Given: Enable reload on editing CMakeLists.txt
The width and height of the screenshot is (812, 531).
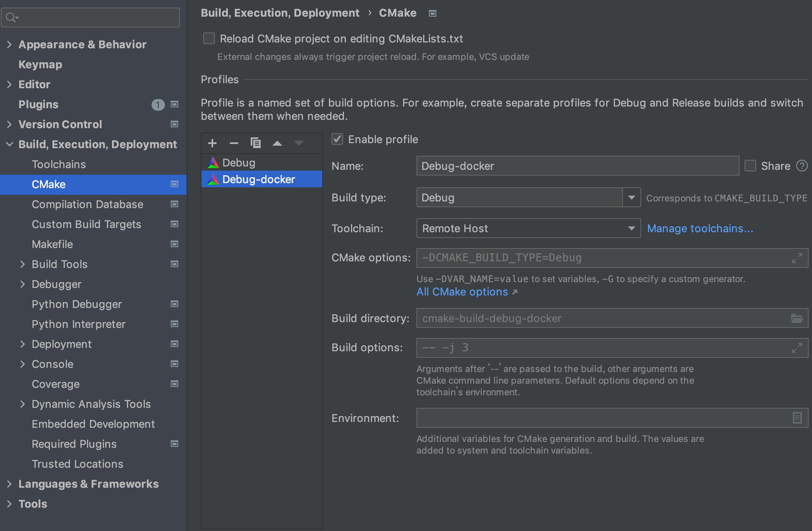Looking at the screenshot, I should coord(209,39).
